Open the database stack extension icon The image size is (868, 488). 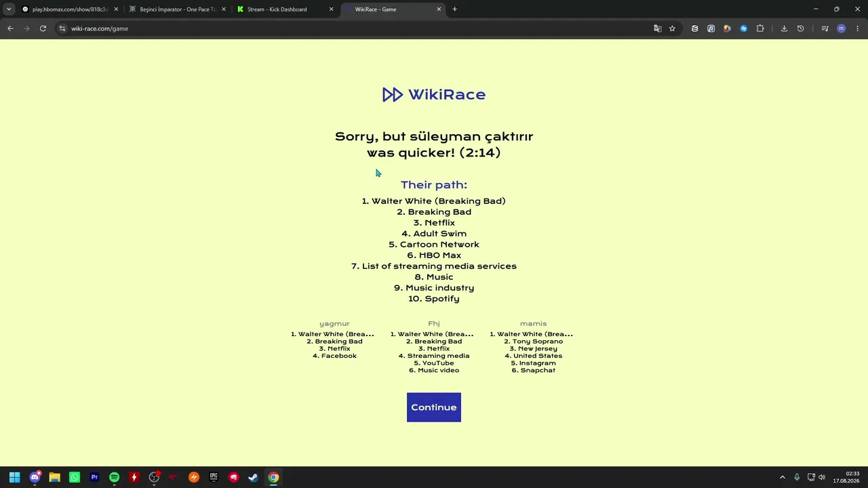click(694, 28)
